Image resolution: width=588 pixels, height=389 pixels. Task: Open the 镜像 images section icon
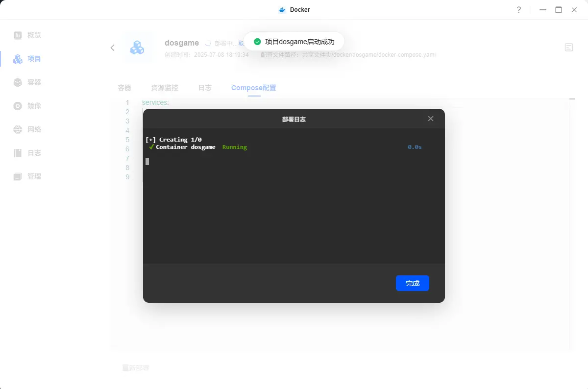(x=18, y=106)
